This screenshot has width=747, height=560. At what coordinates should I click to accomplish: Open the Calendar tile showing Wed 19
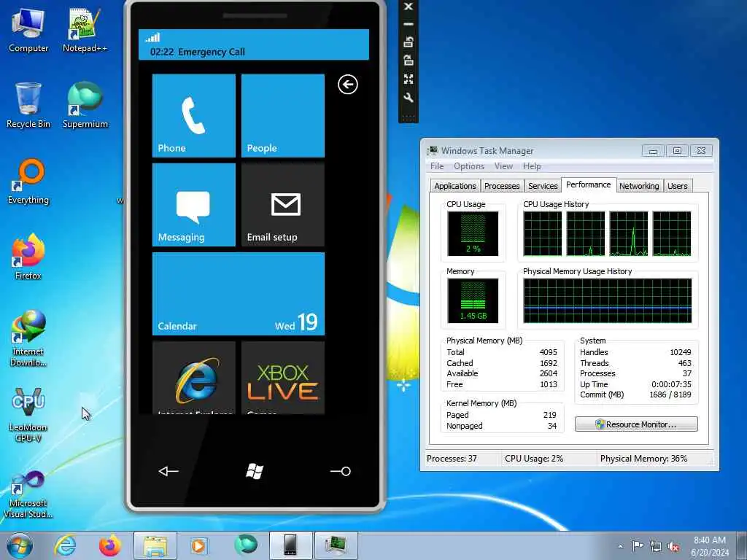tap(239, 294)
